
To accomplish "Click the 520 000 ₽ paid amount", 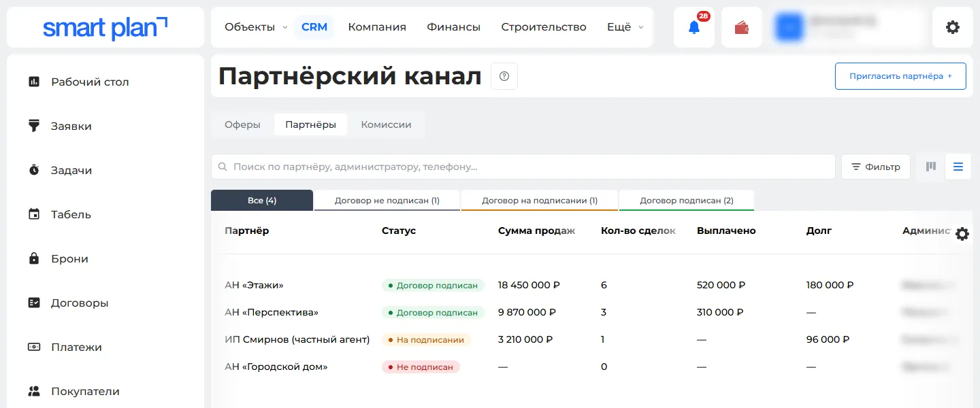I will (721, 285).
